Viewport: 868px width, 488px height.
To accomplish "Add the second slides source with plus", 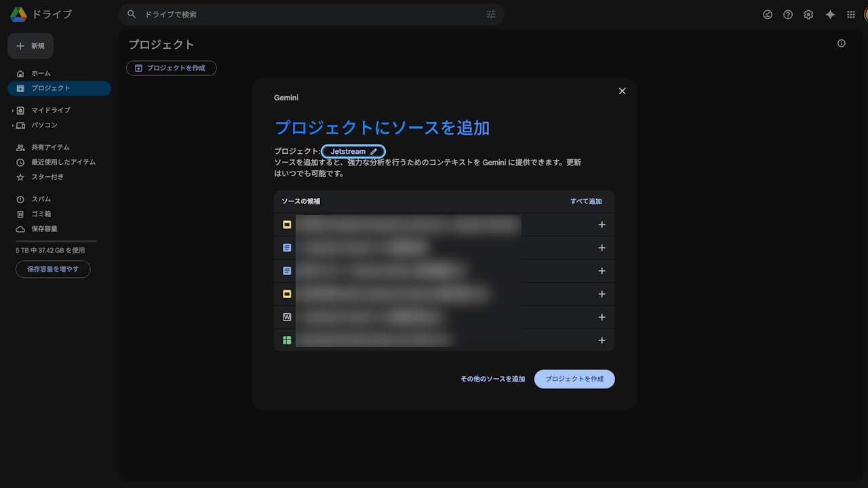I will pos(601,293).
